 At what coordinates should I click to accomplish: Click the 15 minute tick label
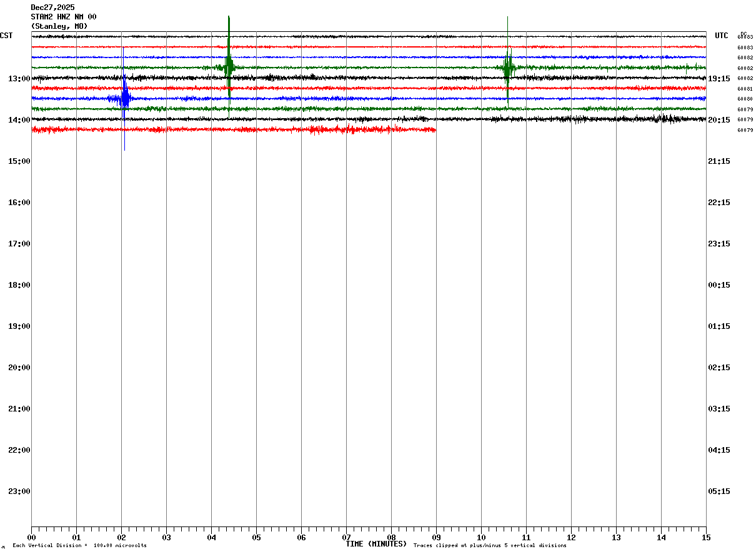click(706, 537)
